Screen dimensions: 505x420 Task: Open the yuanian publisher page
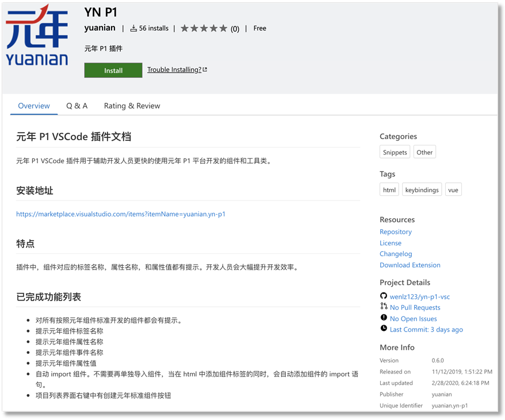(100, 27)
